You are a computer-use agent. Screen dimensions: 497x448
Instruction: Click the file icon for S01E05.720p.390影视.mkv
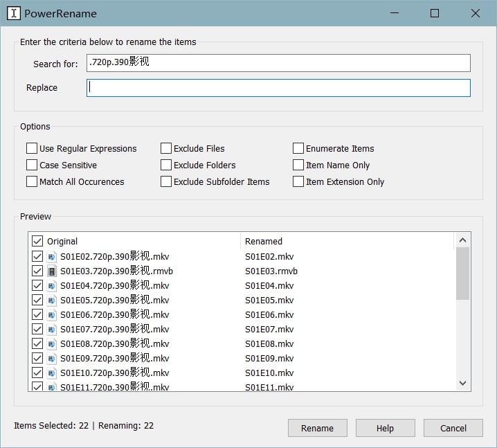(x=52, y=300)
